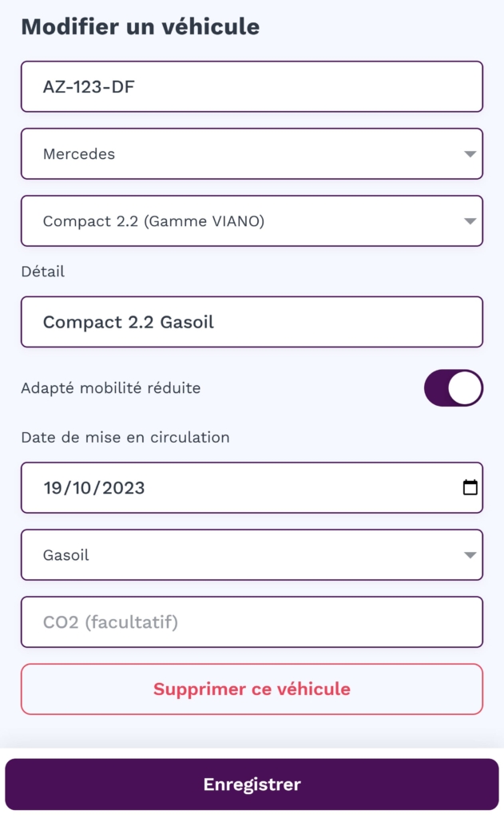Image resolution: width=504 pixels, height=818 pixels.
Task: Click the arrow icon in the Gasoil fuel selector
Action: click(x=470, y=555)
